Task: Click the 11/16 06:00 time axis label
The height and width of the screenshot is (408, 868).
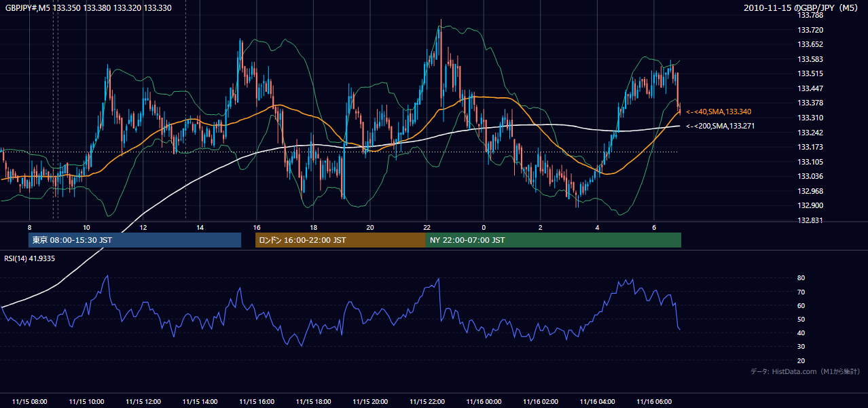Action: tap(654, 402)
